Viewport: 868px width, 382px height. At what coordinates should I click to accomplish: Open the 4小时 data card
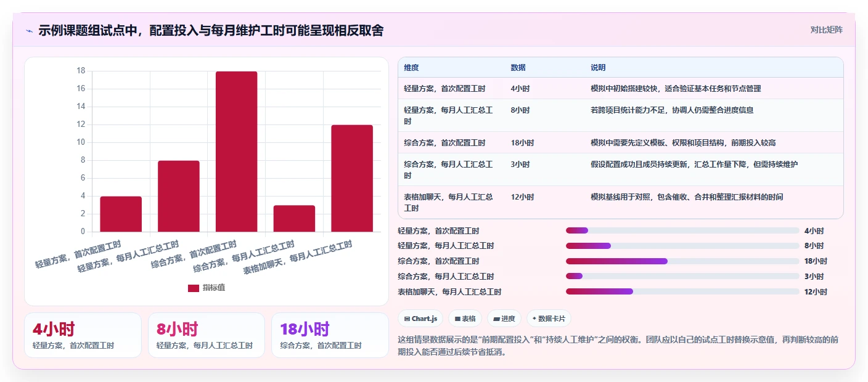coord(83,335)
